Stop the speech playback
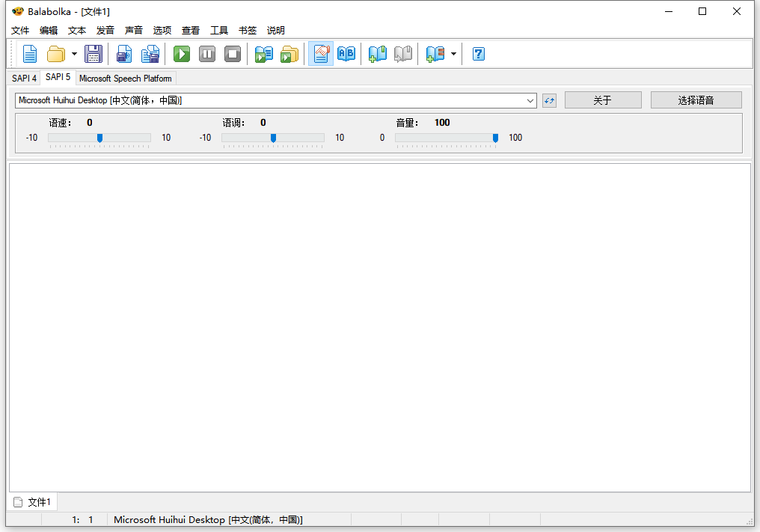The height and width of the screenshot is (532, 760). coord(233,53)
